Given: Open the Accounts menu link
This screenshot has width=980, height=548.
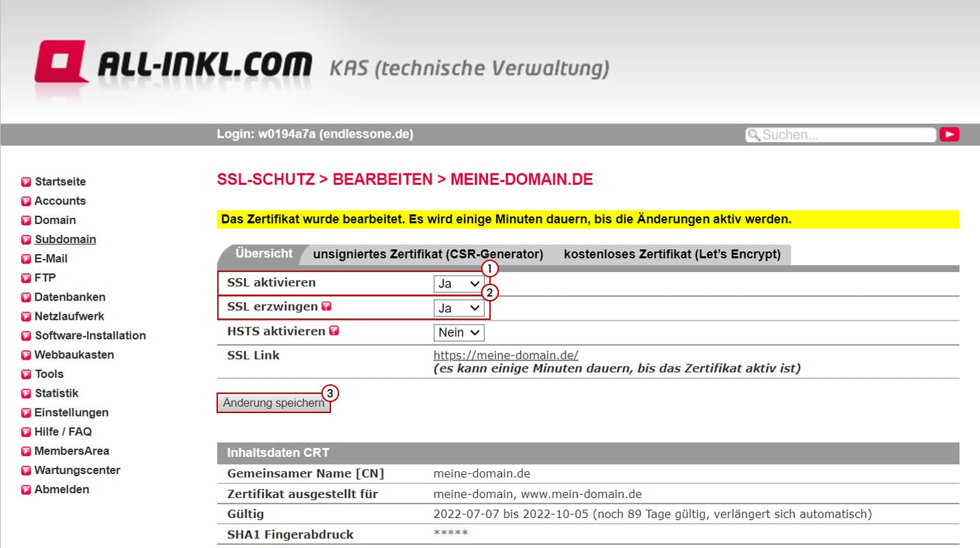Looking at the screenshot, I should tap(60, 201).
